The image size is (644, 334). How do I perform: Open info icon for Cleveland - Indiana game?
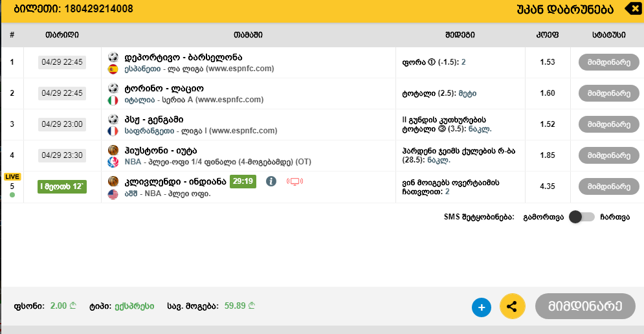(271, 181)
